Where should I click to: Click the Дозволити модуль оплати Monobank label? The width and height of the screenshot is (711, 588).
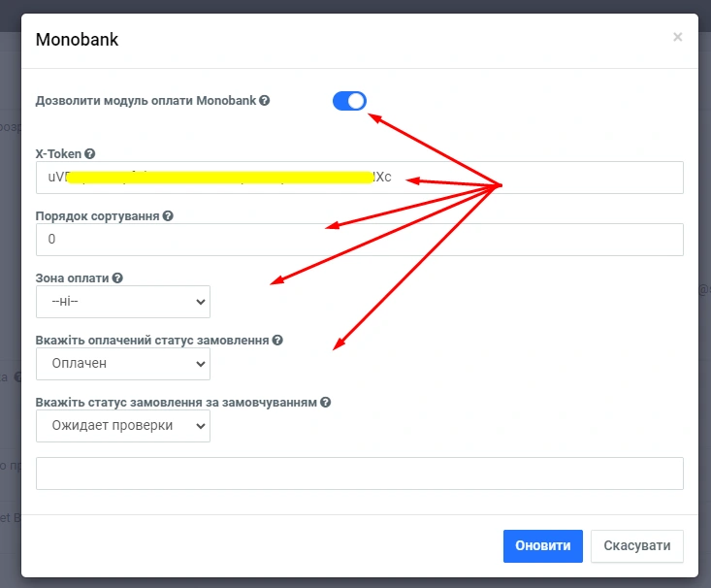pyautogui.click(x=145, y=101)
